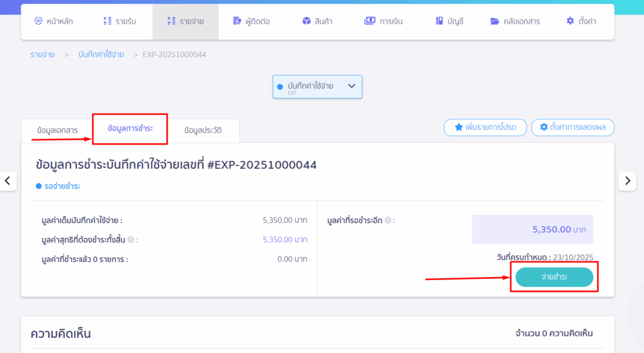Click the รายจ่าย breadcrumb link
The height and width of the screenshot is (353, 644).
point(42,55)
